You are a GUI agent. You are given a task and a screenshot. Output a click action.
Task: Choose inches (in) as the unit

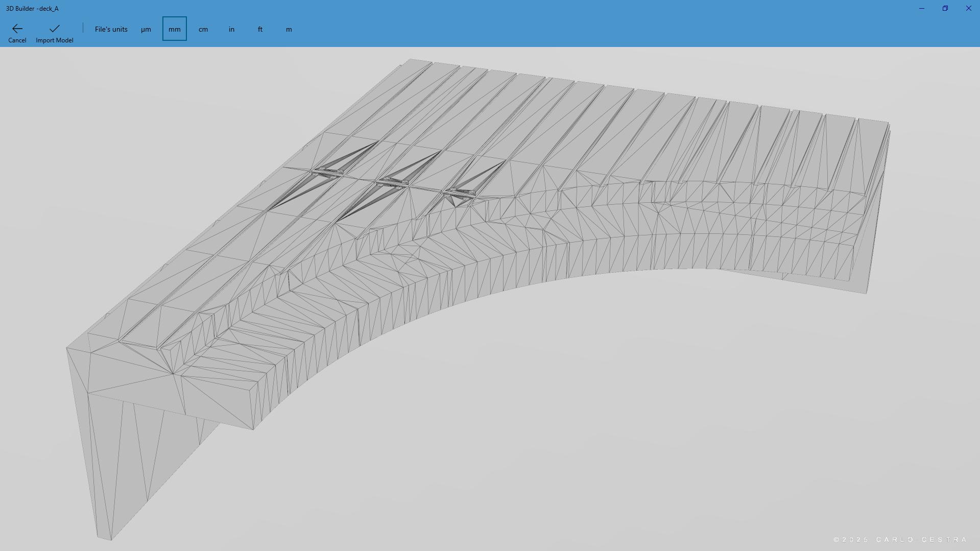pyautogui.click(x=232, y=29)
